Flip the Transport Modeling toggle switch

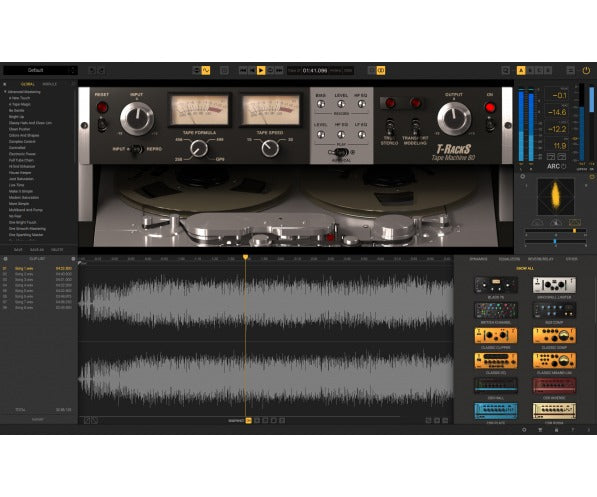click(416, 126)
